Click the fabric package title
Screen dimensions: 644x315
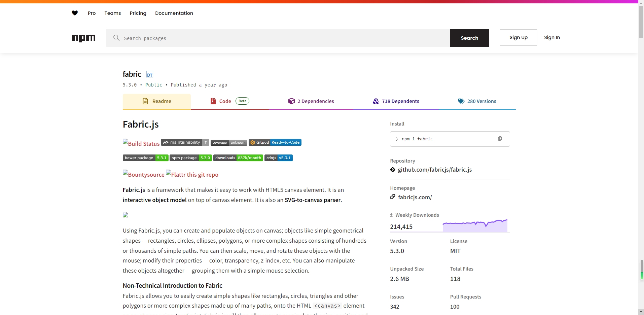coord(132,74)
